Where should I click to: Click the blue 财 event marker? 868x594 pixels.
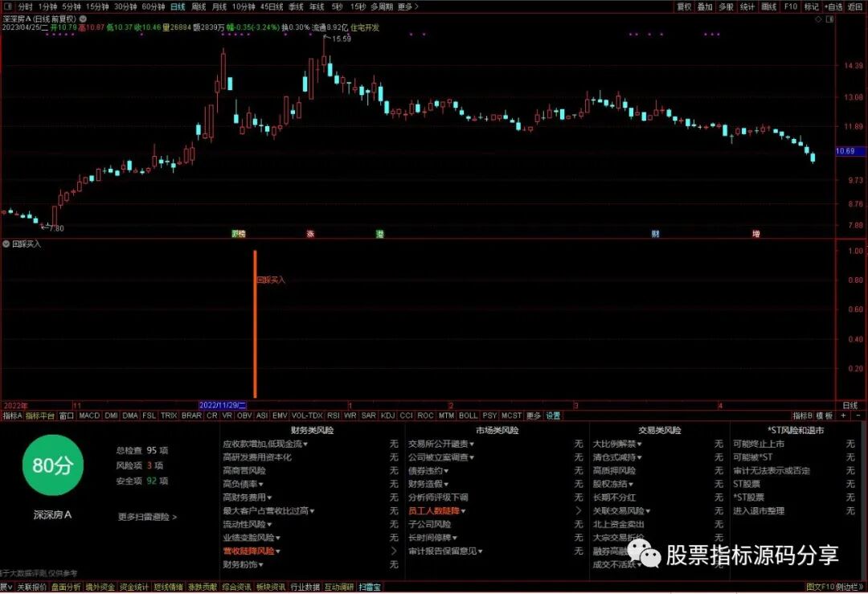[x=656, y=234]
